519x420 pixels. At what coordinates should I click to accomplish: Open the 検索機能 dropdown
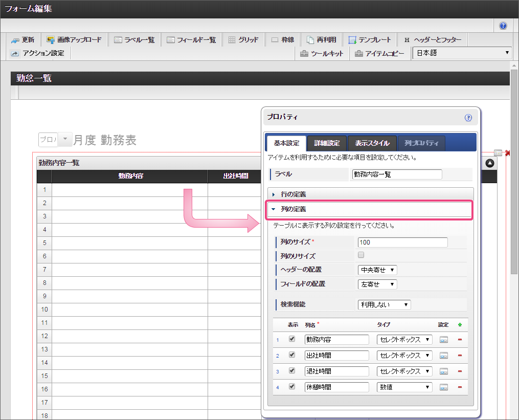pos(383,304)
